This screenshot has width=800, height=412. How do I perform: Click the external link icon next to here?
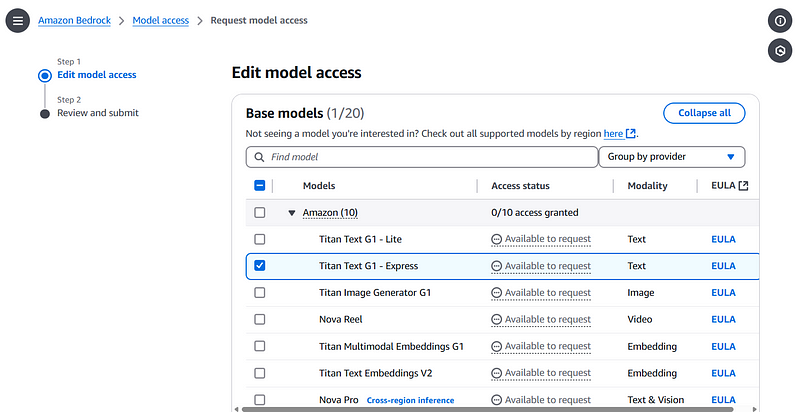coord(631,134)
